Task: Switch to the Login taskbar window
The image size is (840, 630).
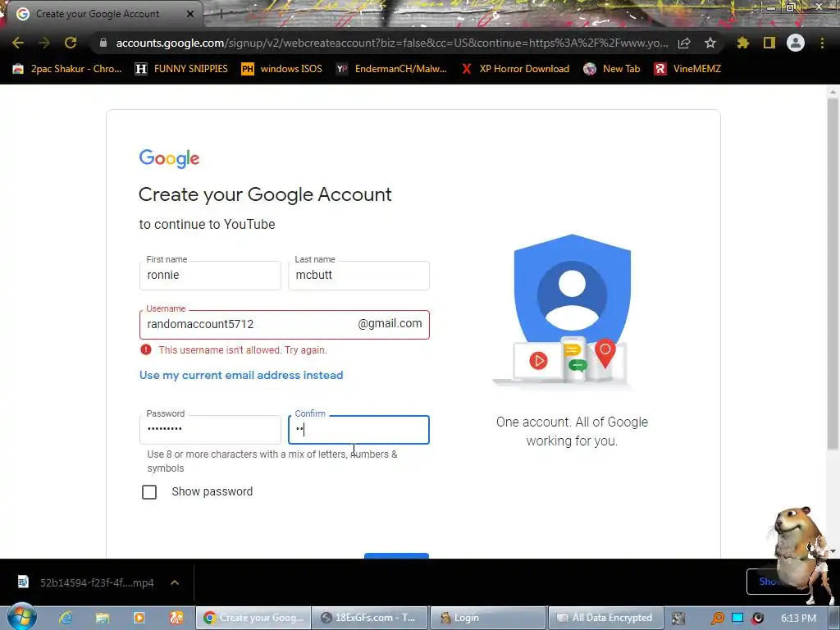Action: (487, 618)
